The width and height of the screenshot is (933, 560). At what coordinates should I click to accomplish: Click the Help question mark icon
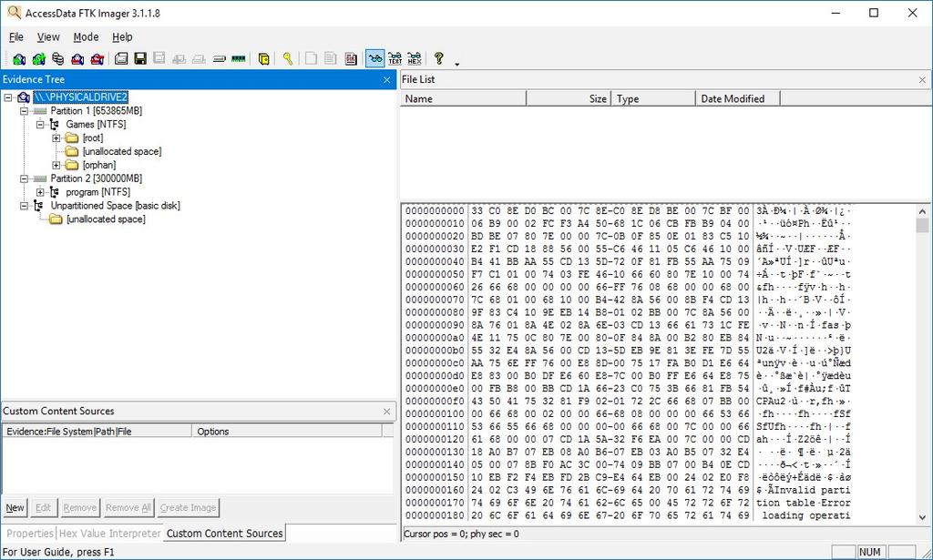click(x=438, y=58)
